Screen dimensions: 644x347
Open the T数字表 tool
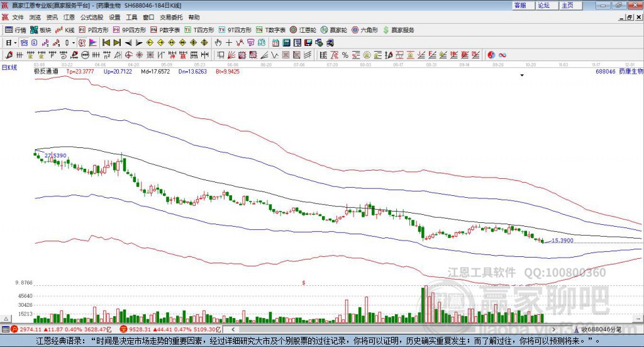click(x=270, y=30)
